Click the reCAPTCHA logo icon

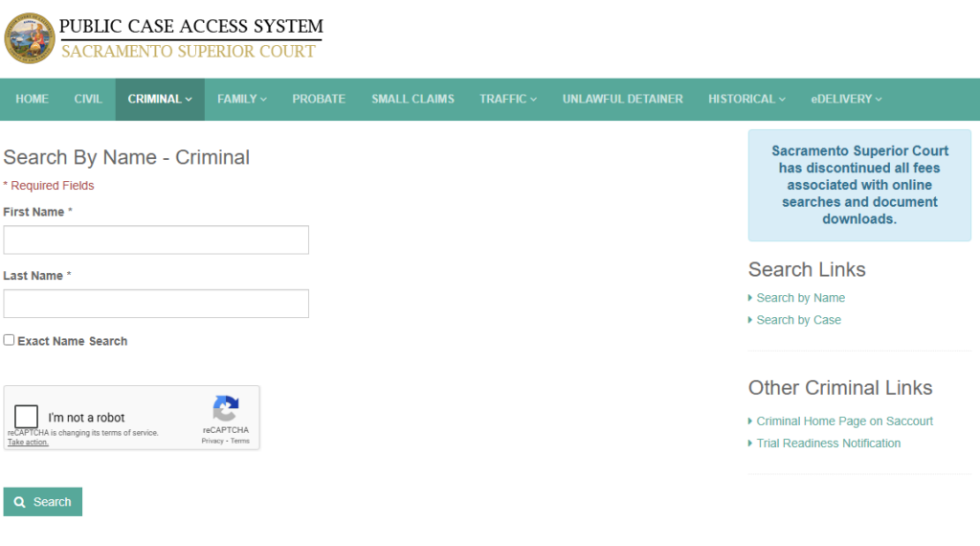click(226, 409)
